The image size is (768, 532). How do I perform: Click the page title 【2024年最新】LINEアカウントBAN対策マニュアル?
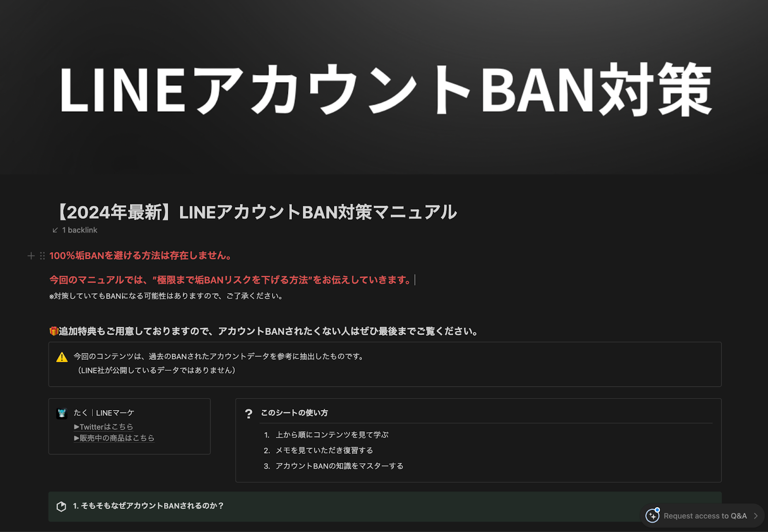tap(254, 212)
